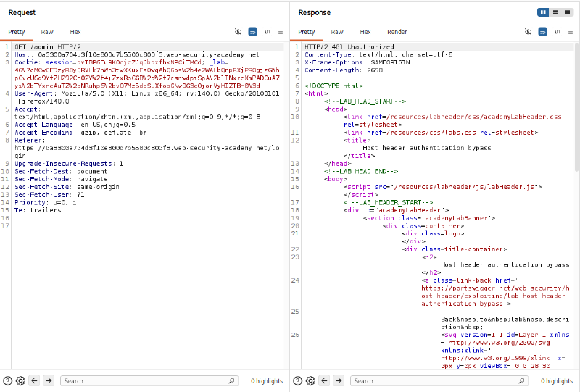Click the Request search input field

point(149,381)
